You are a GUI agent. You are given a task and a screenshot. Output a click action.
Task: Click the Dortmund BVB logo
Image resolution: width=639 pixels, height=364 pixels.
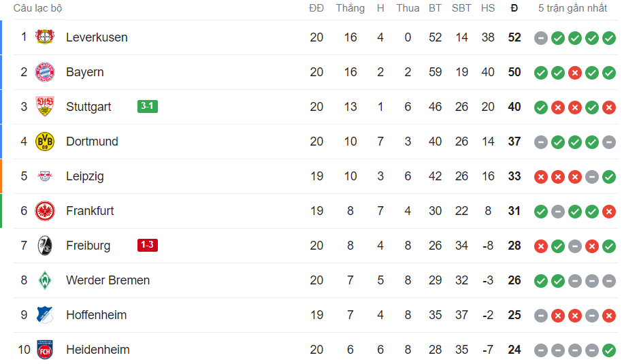[x=45, y=142]
